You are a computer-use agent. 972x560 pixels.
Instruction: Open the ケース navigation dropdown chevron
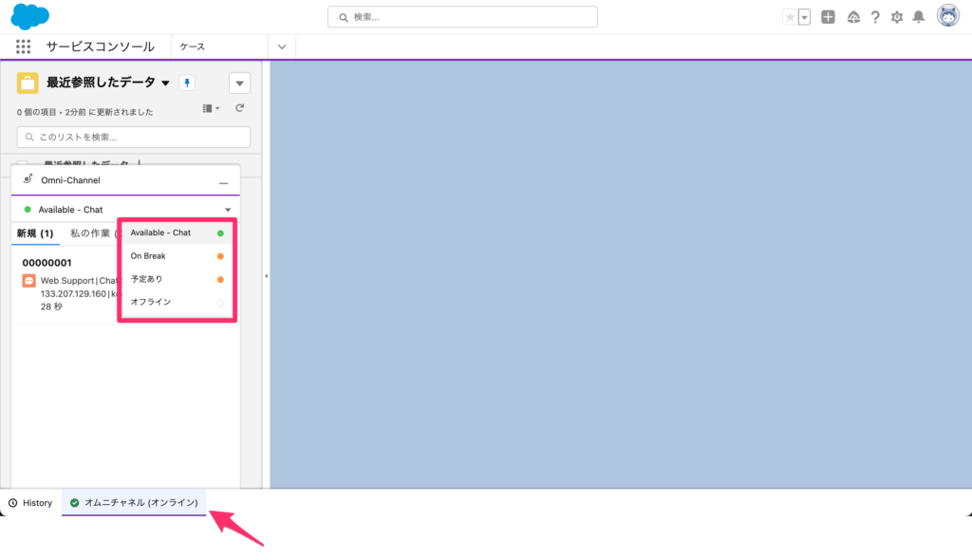coord(282,47)
